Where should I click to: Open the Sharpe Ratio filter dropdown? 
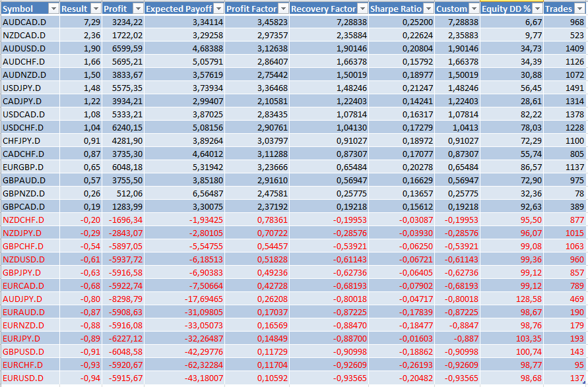click(428, 9)
